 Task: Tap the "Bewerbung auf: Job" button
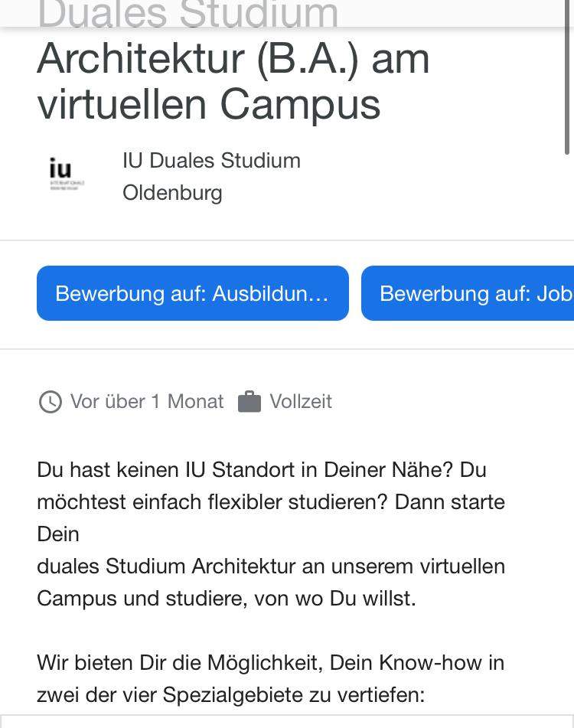pos(468,293)
